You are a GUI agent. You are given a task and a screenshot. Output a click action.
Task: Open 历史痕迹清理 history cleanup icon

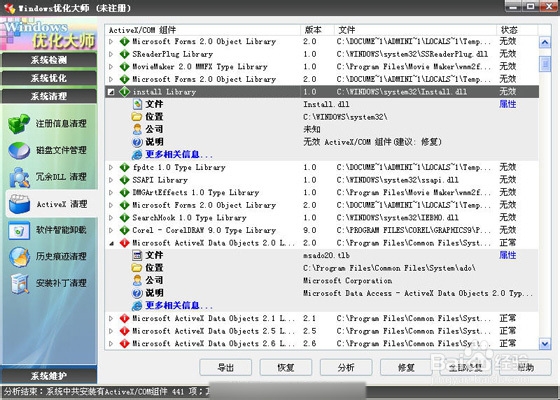[x=19, y=257]
